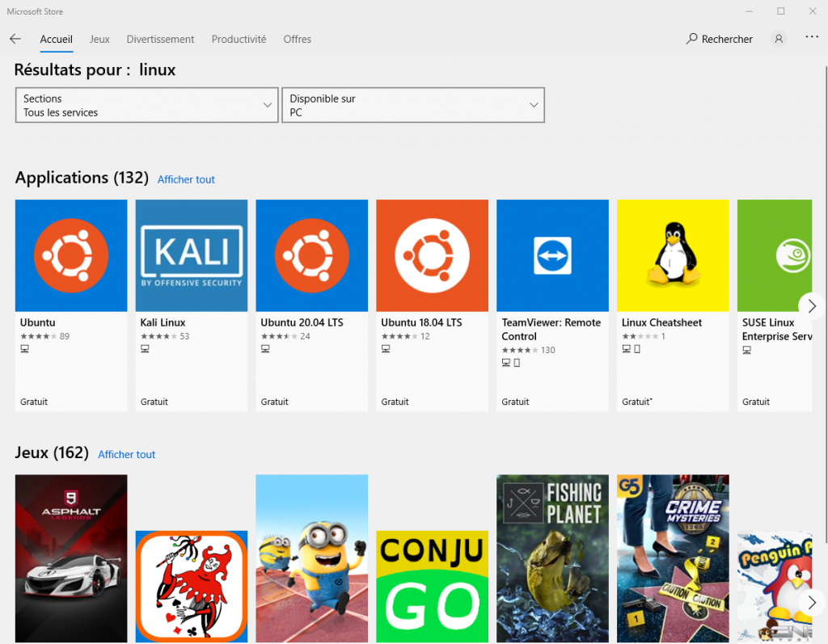Switch to the Offres tab
Image resolution: width=828 pixels, height=644 pixels.
[298, 39]
